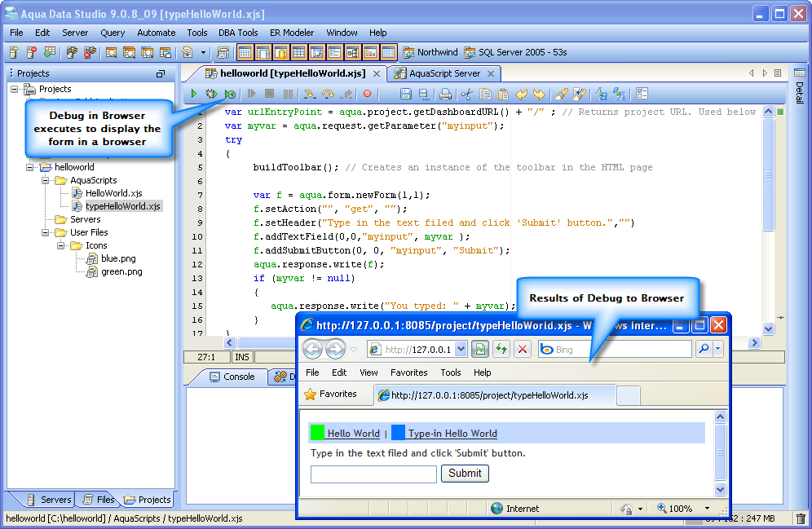Switch to the Files bottom tab
Screen dimensions: 812x529
pyautogui.click(x=99, y=500)
